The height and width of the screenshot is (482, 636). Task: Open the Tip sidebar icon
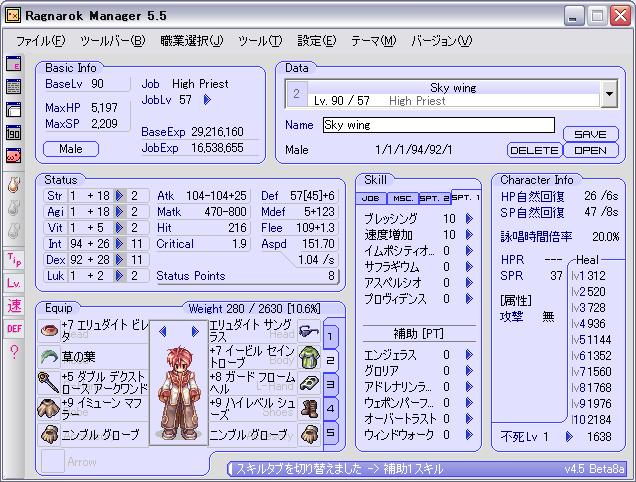[x=14, y=259]
